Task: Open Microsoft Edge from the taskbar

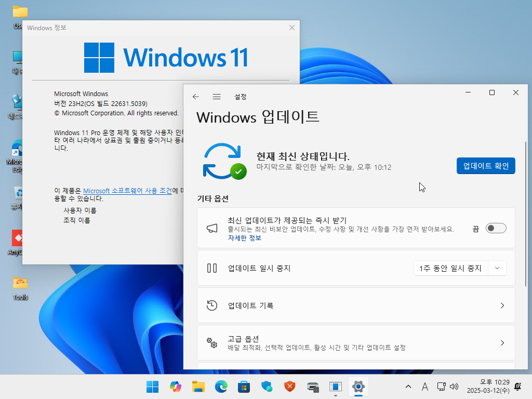Action: click(221, 387)
